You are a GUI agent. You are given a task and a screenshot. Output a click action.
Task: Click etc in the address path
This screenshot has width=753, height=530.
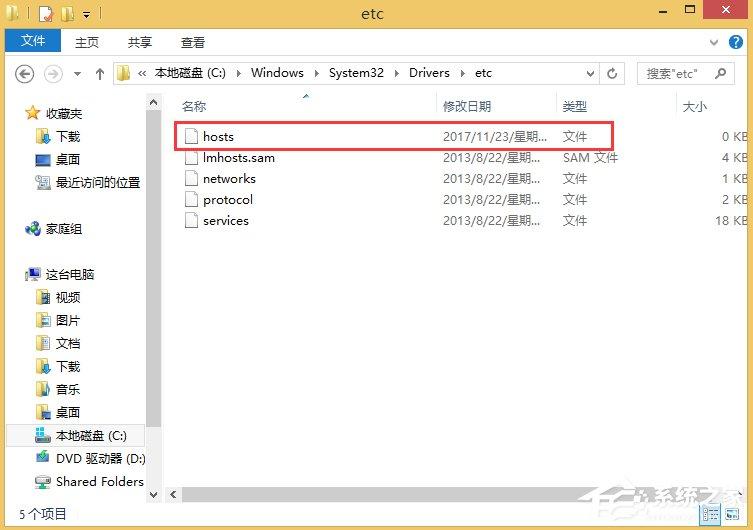tap(483, 73)
